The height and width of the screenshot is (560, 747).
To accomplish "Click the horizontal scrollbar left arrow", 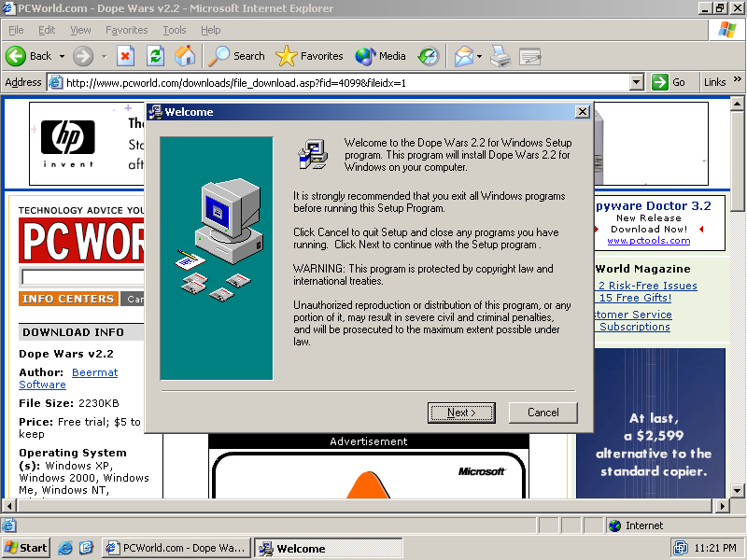I will click(x=9, y=506).
